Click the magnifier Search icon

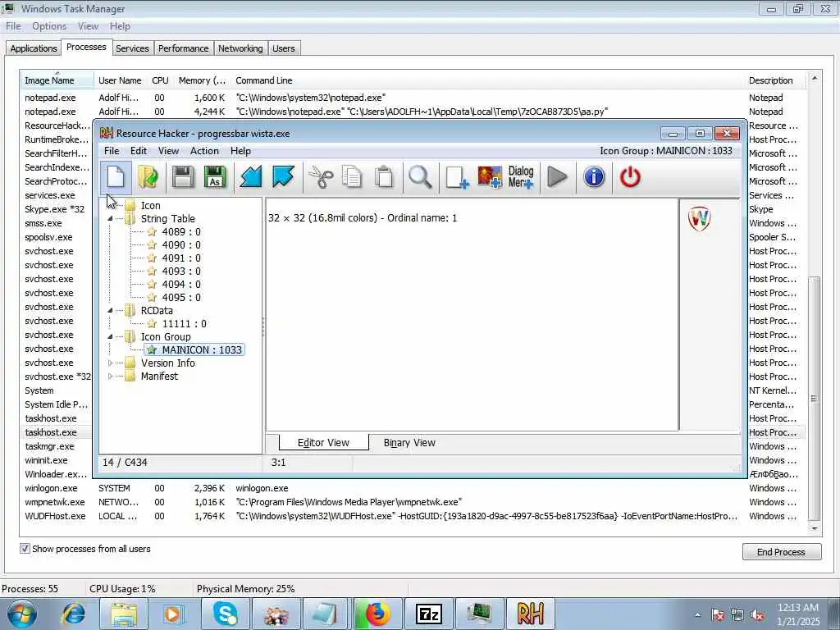420,177
